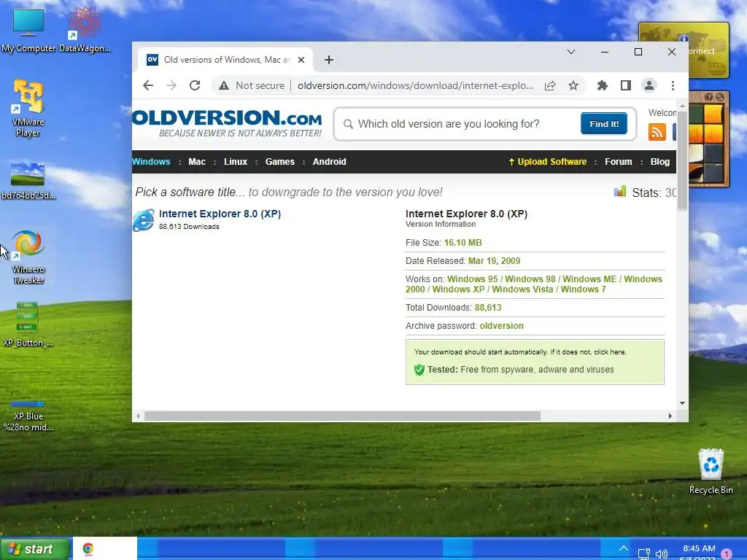This screenshot has height=560, width=747.
Task: Reload the oldversion.com page
Action: pos(195,86)
